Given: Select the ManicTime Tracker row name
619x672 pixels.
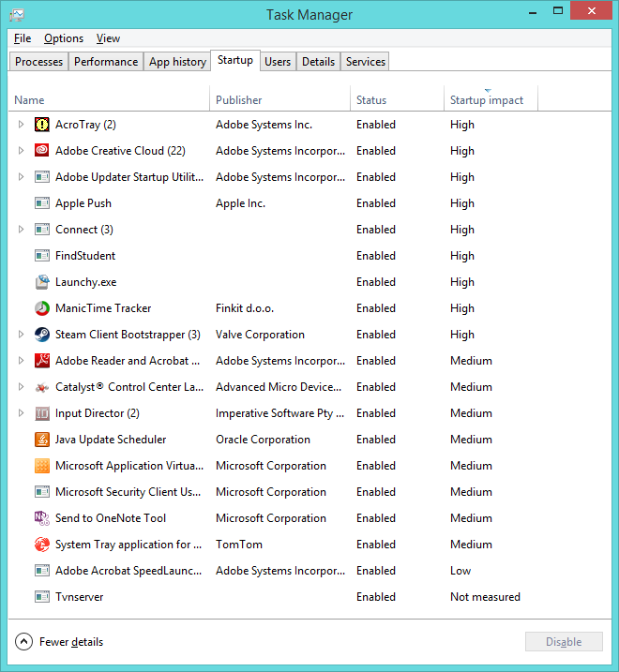Looking at the screenshot, I should (103, 308).
